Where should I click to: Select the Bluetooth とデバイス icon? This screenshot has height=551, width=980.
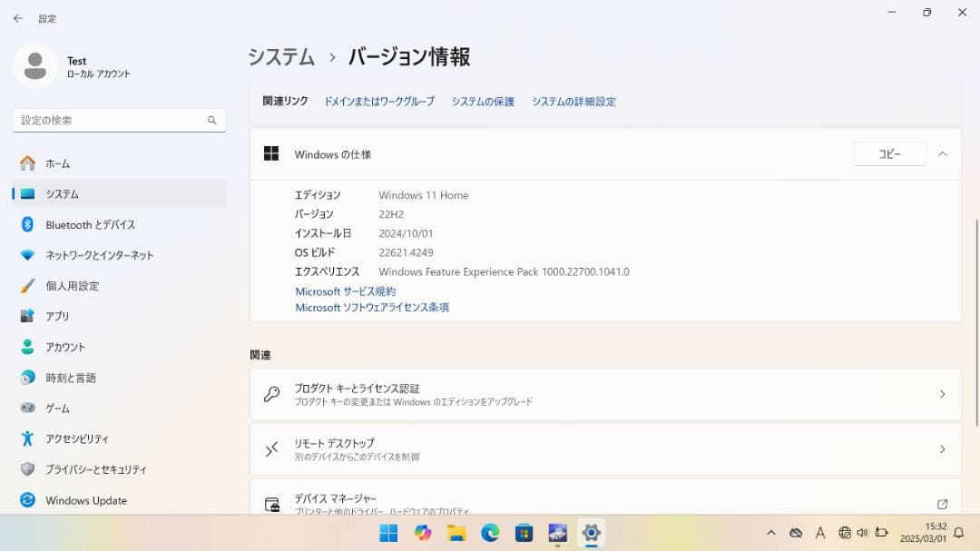click(27, 224)
